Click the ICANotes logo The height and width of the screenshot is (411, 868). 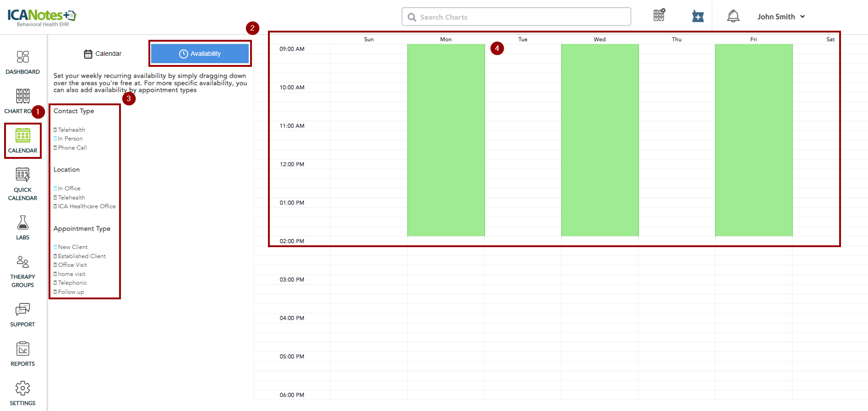[42, 17]
